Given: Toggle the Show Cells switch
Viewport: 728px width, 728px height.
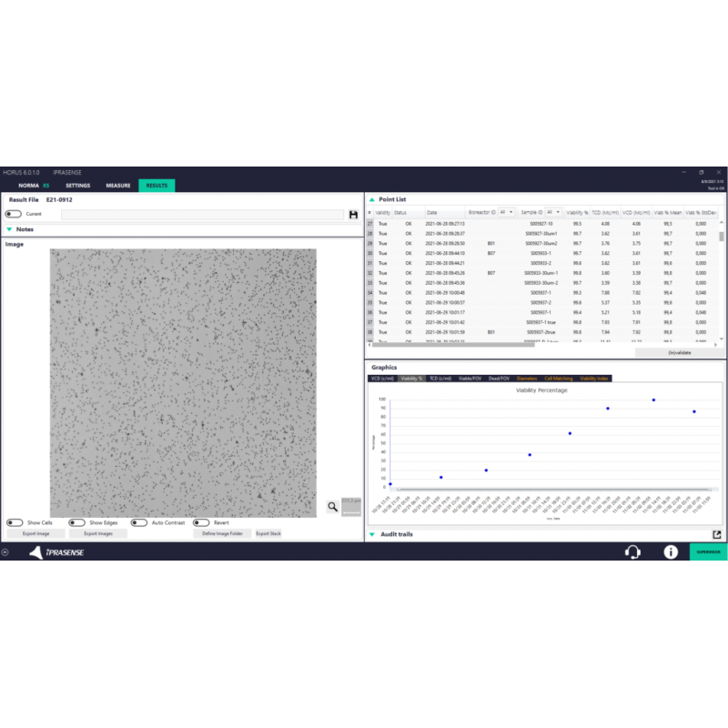Looking at the screenshot, I should coord(15,523).
